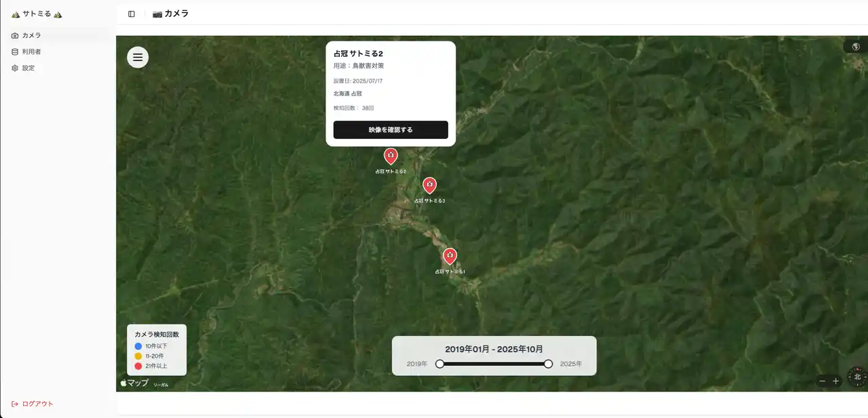Click the ログアウト logout link
Viewport: 868px width, 418px height.
(37, 404)
